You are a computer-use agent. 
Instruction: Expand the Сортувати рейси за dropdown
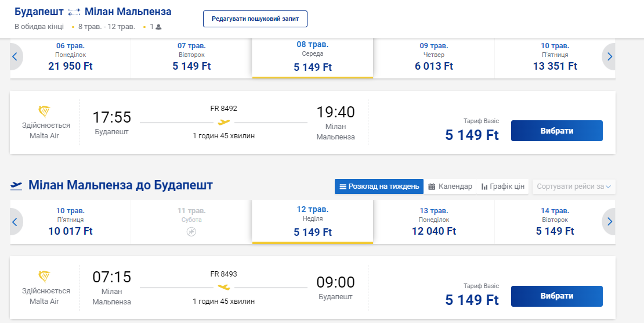click(574, 186)
